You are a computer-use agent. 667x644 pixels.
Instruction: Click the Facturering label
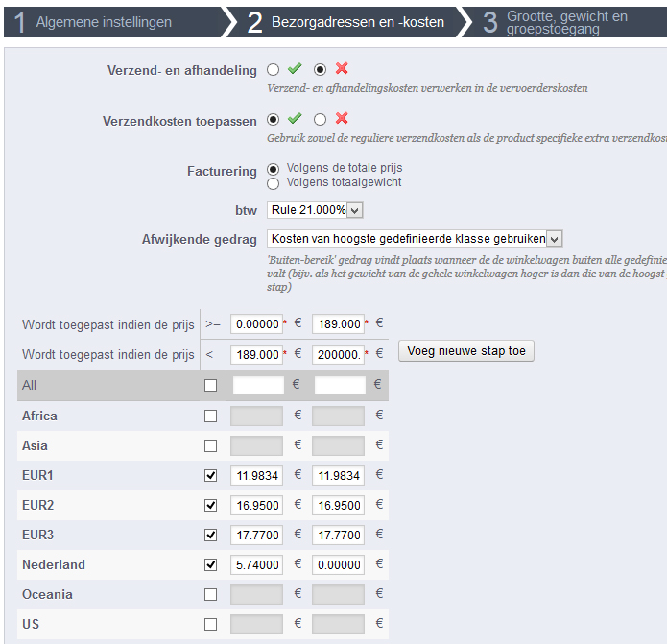[222, 172]
